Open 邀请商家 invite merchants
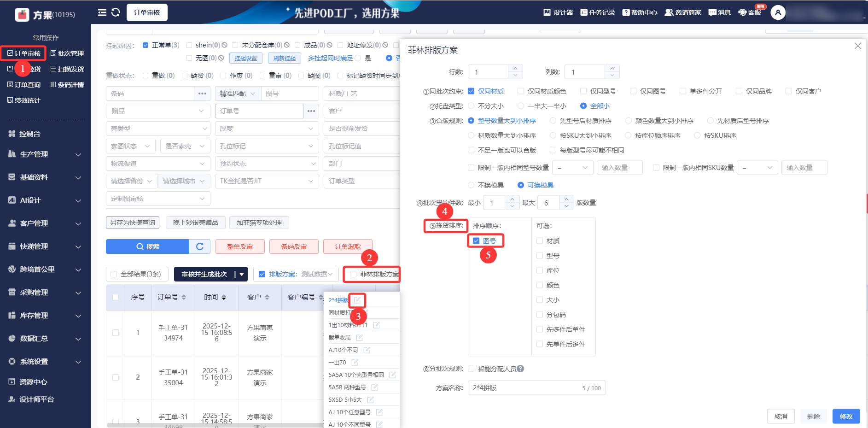Image resolution: width=868 pixels, height=428 pixels. click(x=682, y=12)
